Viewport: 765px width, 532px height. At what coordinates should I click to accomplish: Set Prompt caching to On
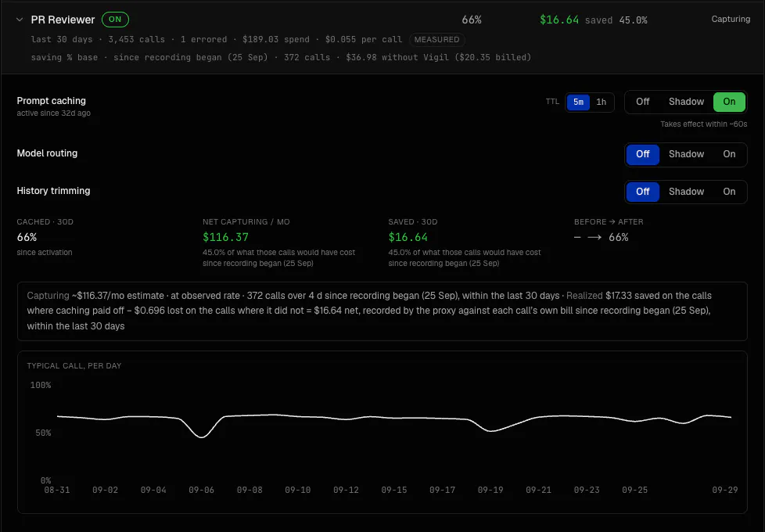(x=729, y=102)
